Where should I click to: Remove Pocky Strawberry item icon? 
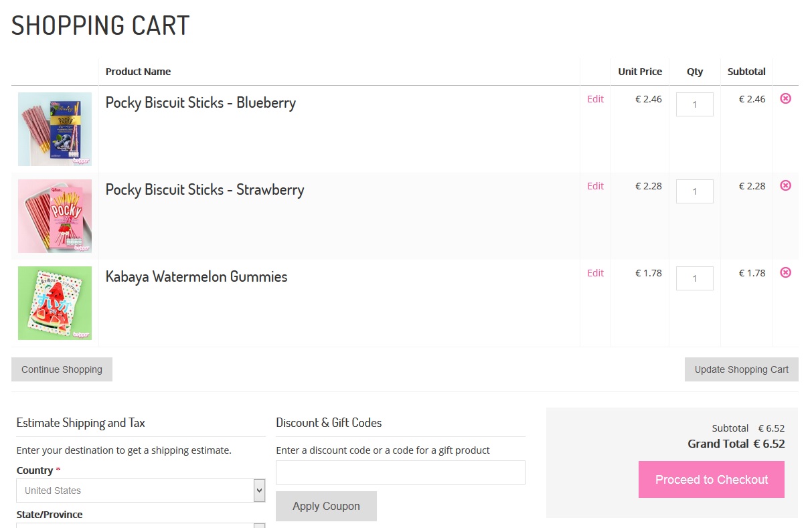tap(785, 185)
